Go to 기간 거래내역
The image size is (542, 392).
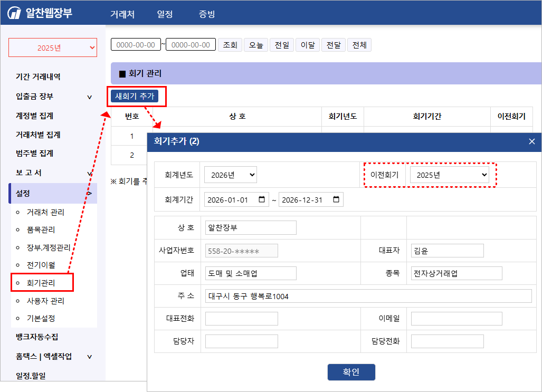click(38, 77)
